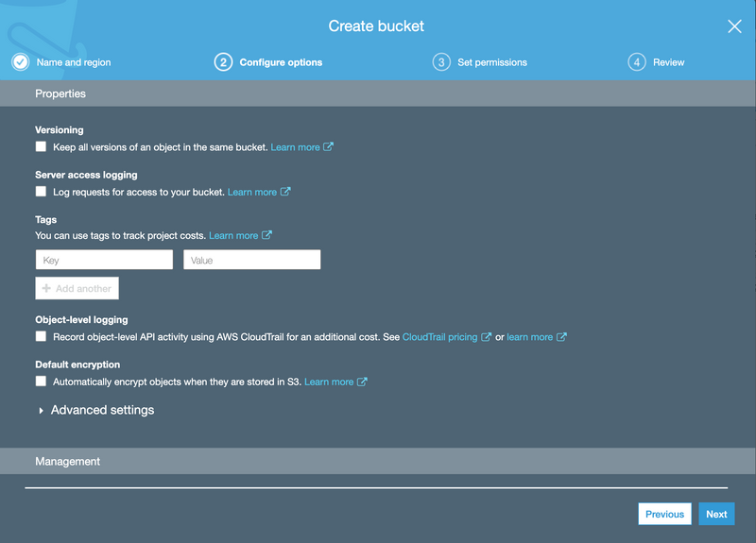
Task: Switch to the Review step
Action: click(x=668, y=62)
